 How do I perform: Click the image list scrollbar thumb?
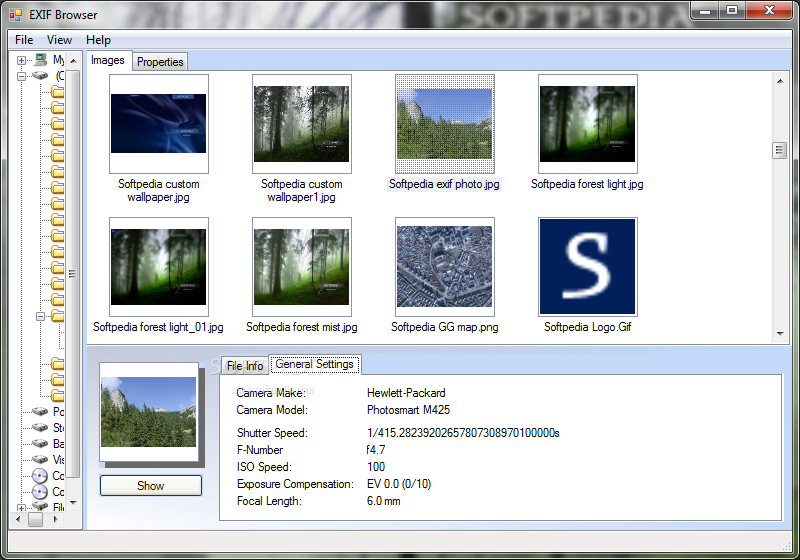780,150
